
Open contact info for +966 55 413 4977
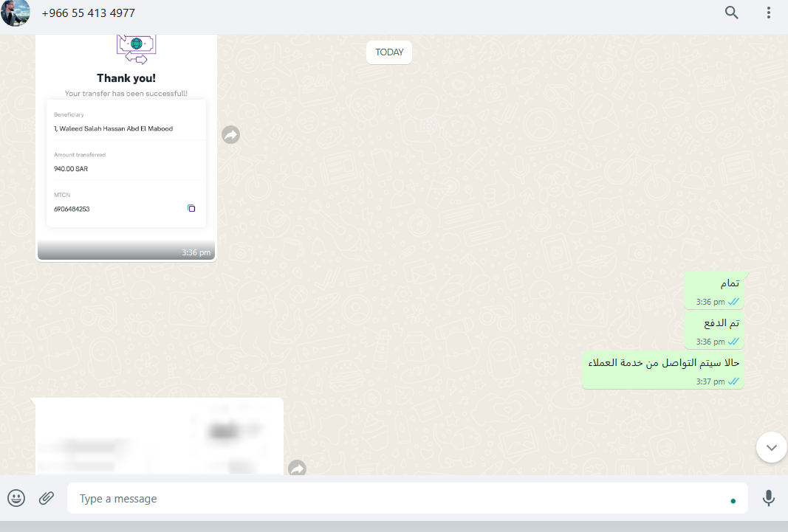89,13
